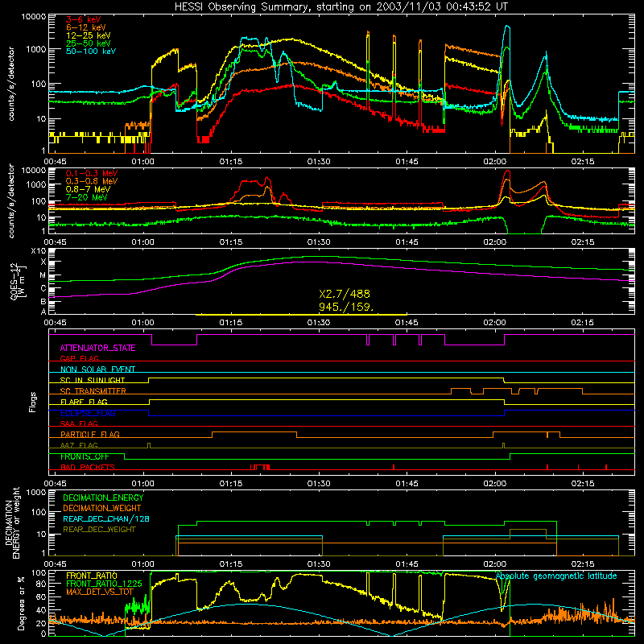Click the 0.3-0.8 MeV legend label
Screen dimensions: 644x644
[x=92, y=181]
